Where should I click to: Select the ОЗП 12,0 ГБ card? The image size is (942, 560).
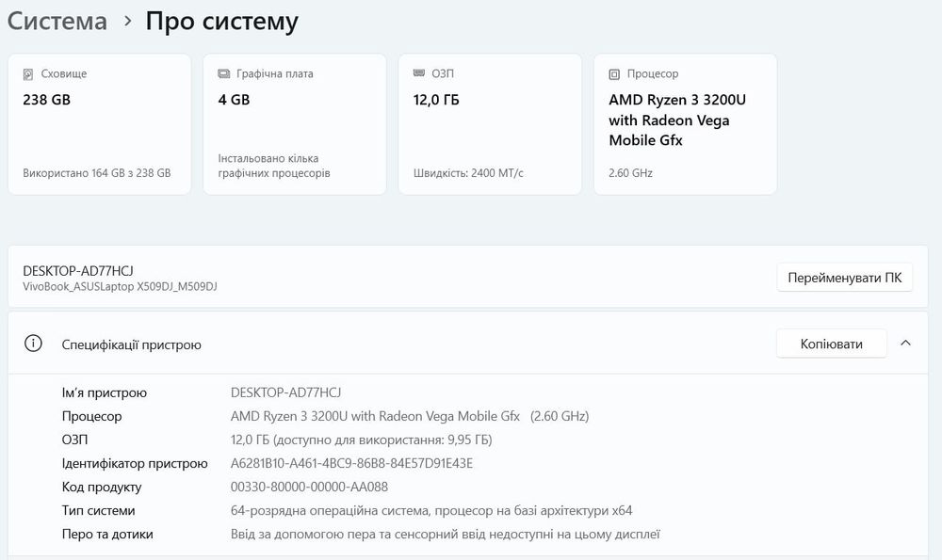pyautogui.click(x=490, y=124)
